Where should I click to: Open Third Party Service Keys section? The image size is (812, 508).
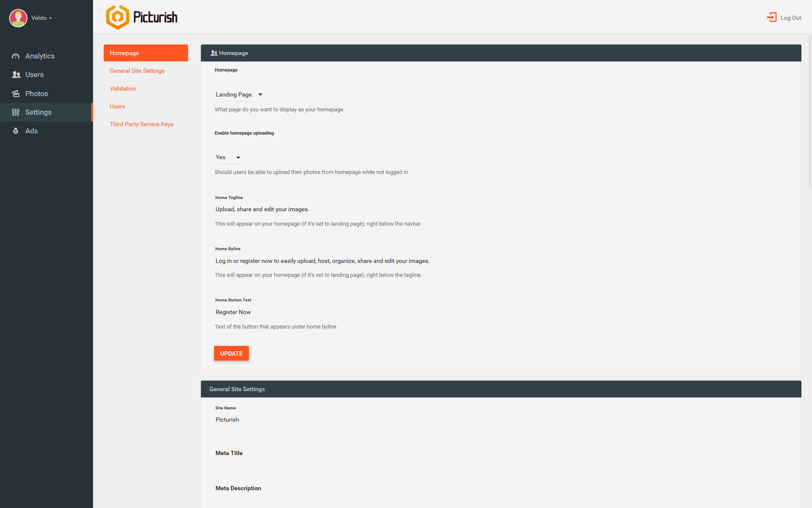point(142,124)
